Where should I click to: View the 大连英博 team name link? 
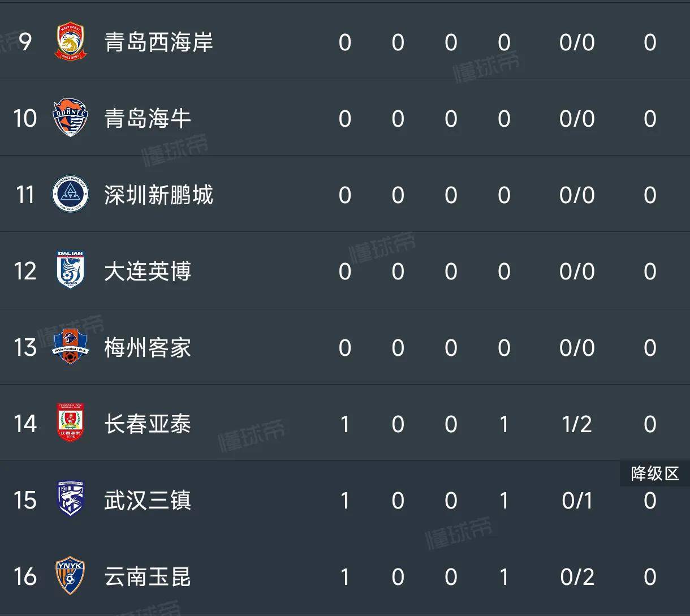(x=148, y=272)
